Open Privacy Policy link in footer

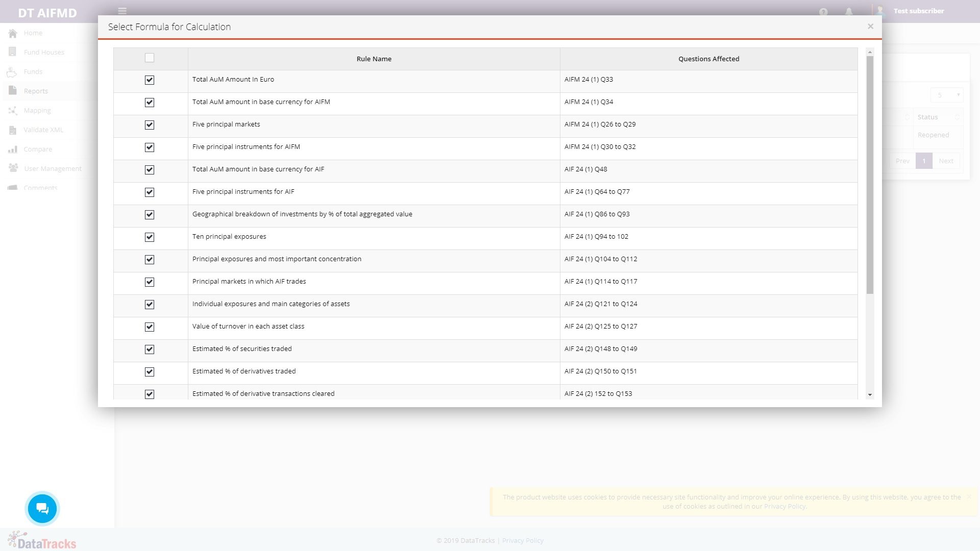point(523,541)
